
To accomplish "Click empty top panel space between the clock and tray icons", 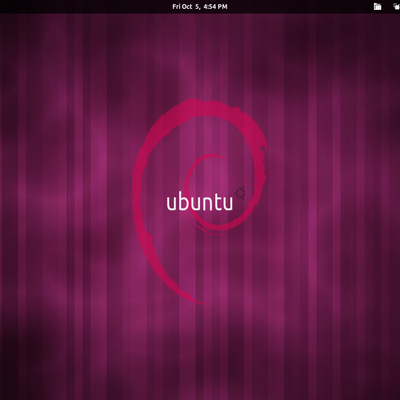I will (x=300, y=6).
